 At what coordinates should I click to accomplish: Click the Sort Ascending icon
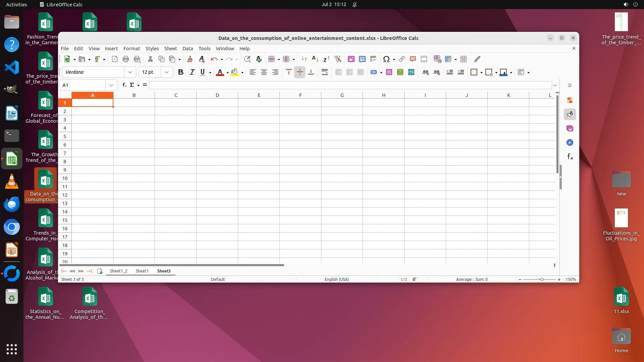click(315, 59)
